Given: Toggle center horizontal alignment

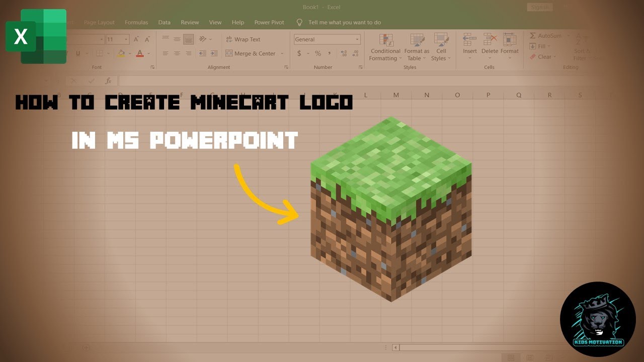Looking at the screenshot, I should click(177, 53).
